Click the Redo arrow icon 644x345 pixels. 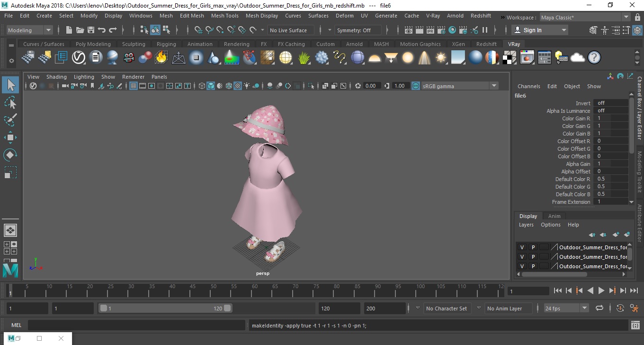click(113, 30)
